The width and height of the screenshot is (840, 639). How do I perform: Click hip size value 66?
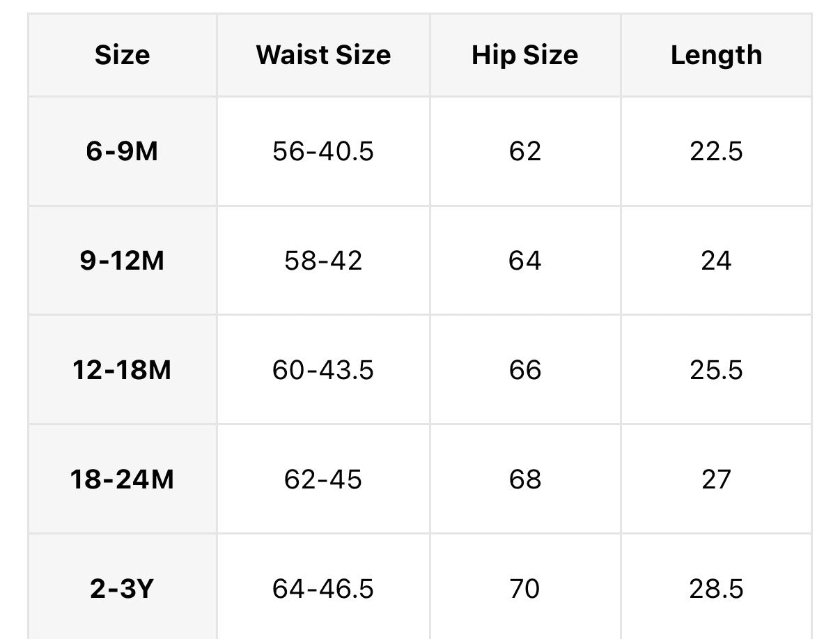524,370
